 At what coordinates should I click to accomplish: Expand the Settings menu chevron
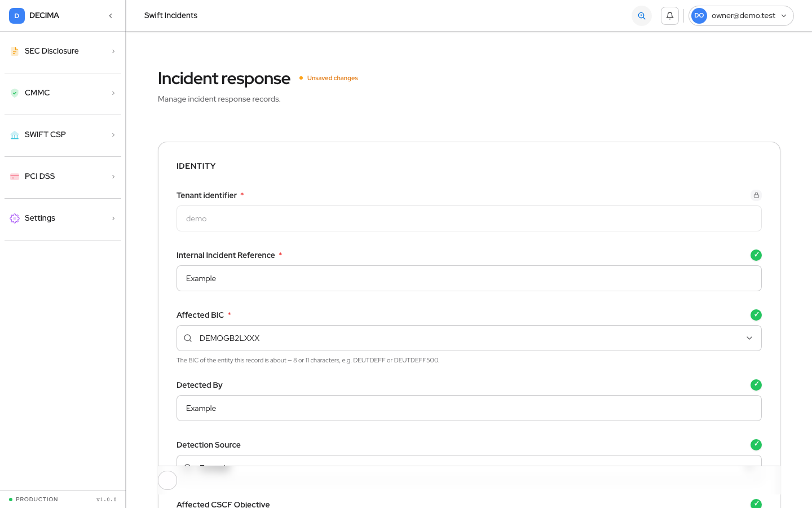(113, 218)
